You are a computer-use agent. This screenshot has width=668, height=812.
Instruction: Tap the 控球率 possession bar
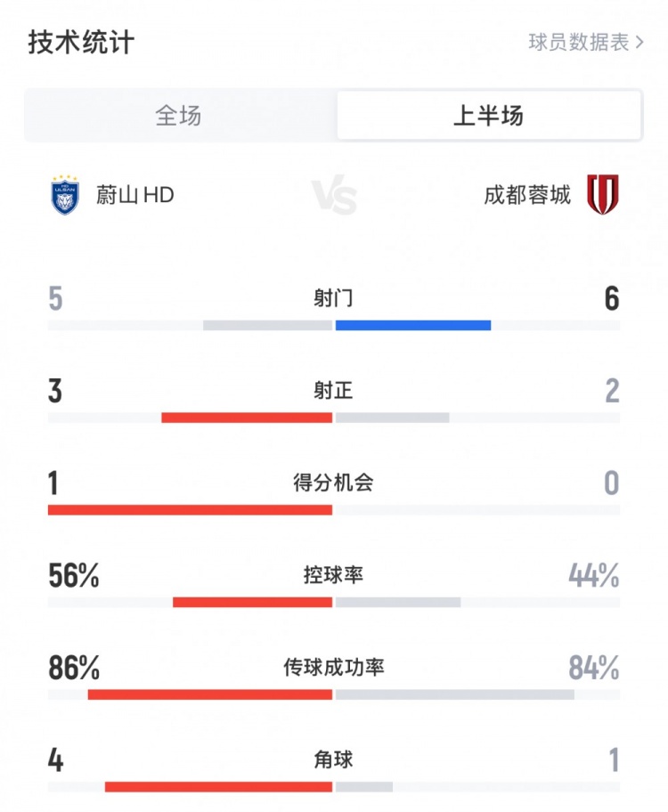pos(334,602)
